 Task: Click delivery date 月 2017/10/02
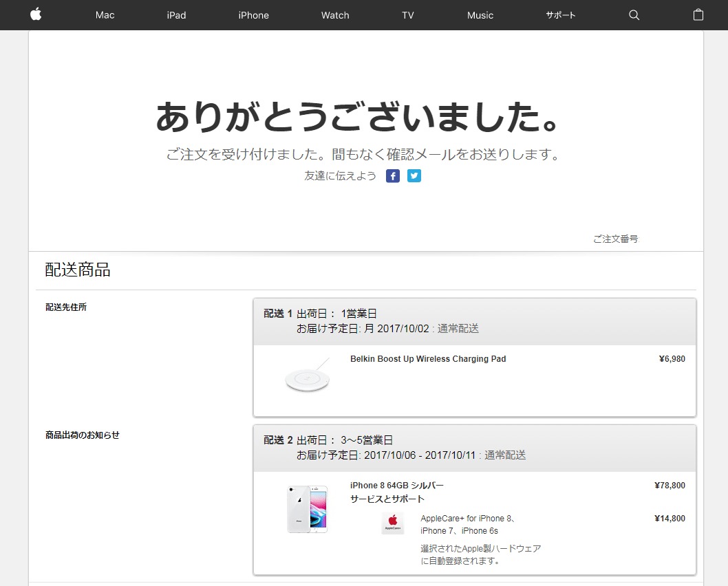pos(396,329)
